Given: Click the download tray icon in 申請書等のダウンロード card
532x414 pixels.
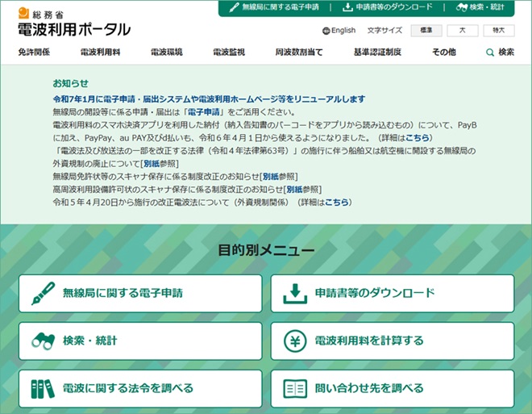Looking at the screenshot, I should (x=295, y=294).
